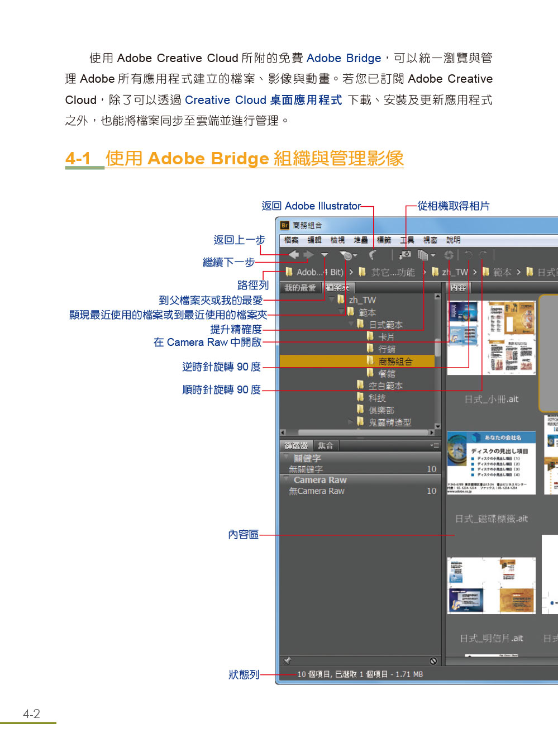
Task: Switch to the 我的最愛 tab
Action: click(300, 288)
